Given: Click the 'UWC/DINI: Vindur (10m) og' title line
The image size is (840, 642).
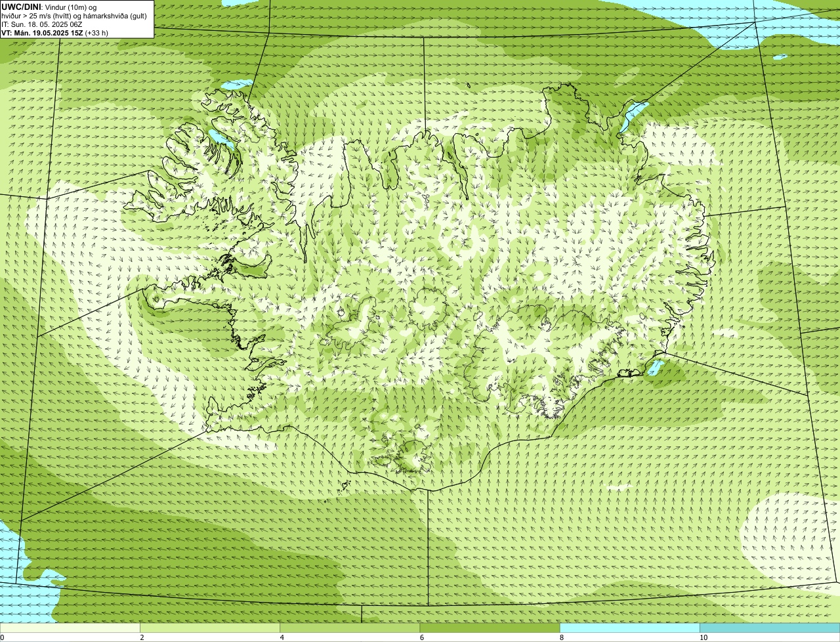Looking at the screenshot, I should [x=49, y=7].
